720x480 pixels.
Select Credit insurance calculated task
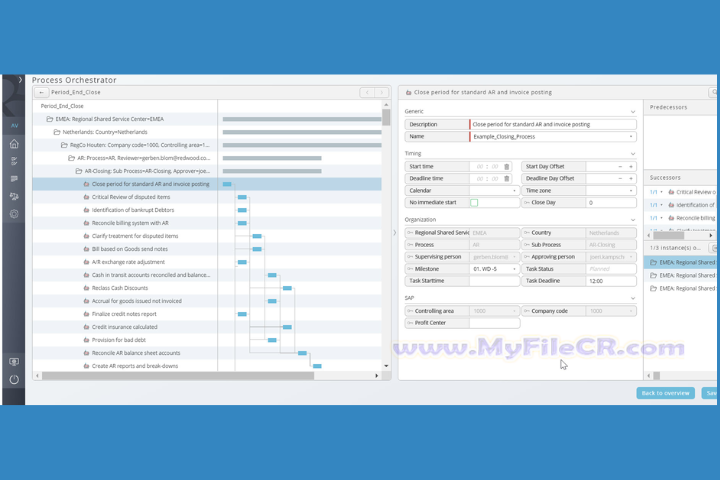[x=125, y=327]
